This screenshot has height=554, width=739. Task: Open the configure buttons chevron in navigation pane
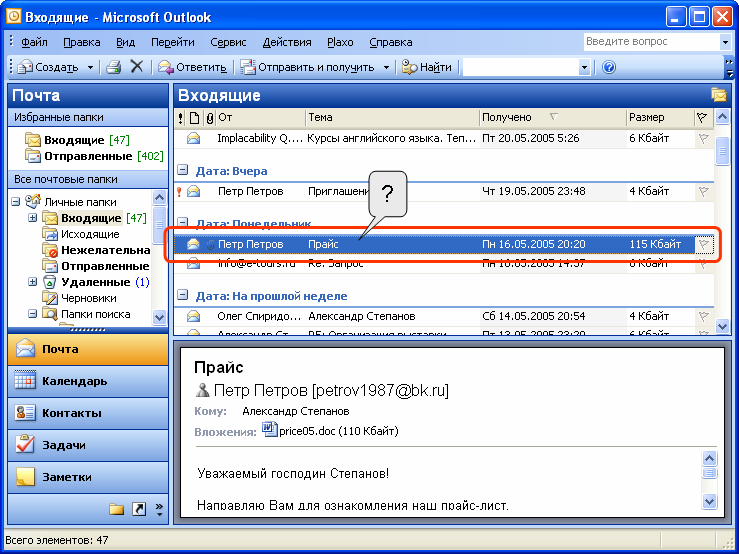click(159, 509)
